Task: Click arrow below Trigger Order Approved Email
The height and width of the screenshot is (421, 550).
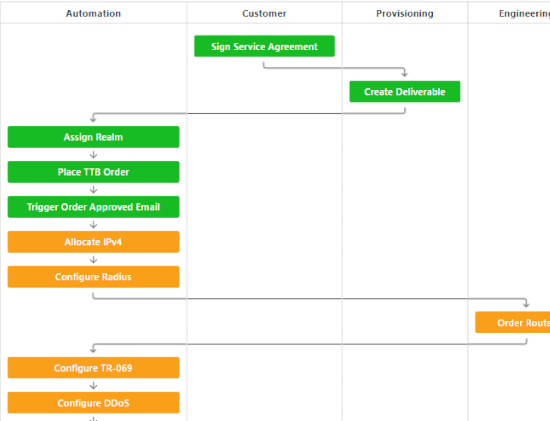Action: (93, 225)
